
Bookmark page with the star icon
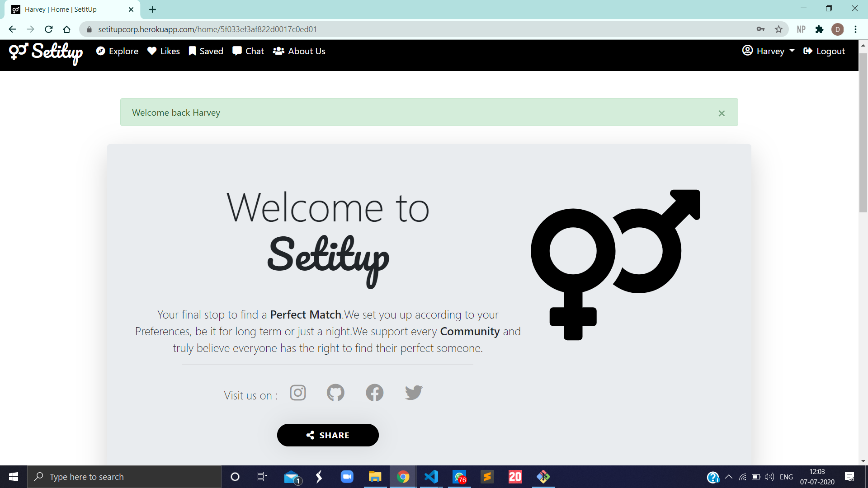(x=778, y=29)
